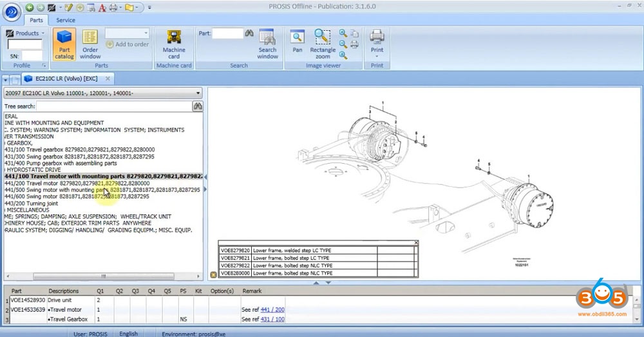Click the binoculars icon next to Part field
Viewport: 644px width, 337px height.
[x=250, y=33]
